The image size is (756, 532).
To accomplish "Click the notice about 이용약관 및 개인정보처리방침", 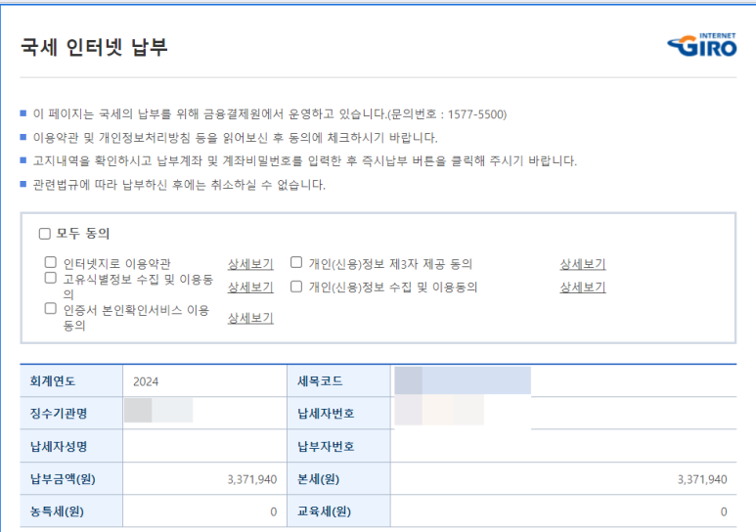I will pos(235,138).
